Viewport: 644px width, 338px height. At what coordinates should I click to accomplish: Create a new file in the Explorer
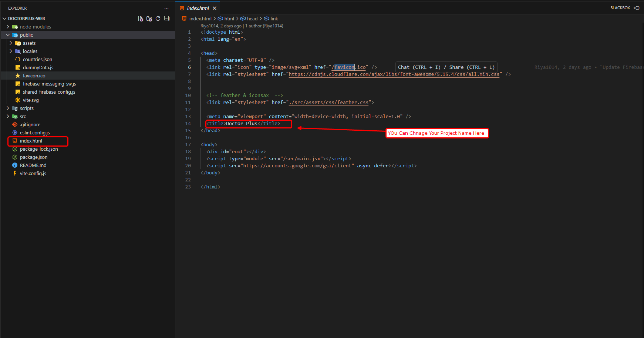[x=141, y=18]
